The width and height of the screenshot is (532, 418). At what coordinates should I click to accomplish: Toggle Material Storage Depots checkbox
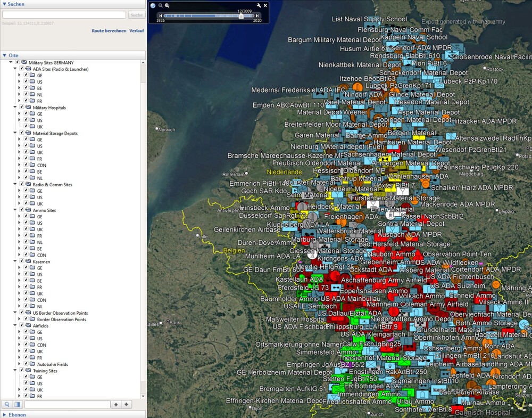pyautogui.click(x=22, y=133)
